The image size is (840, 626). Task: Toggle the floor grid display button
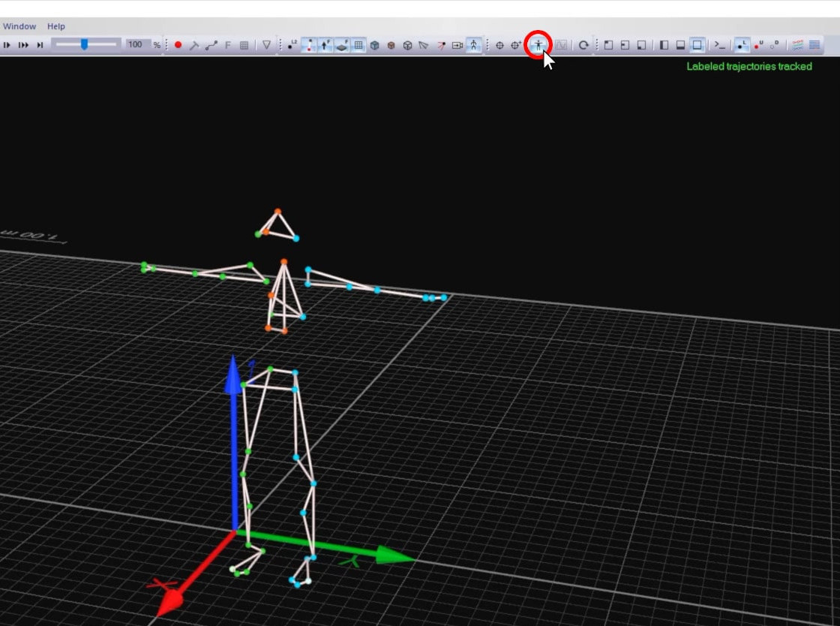point(358,45)
